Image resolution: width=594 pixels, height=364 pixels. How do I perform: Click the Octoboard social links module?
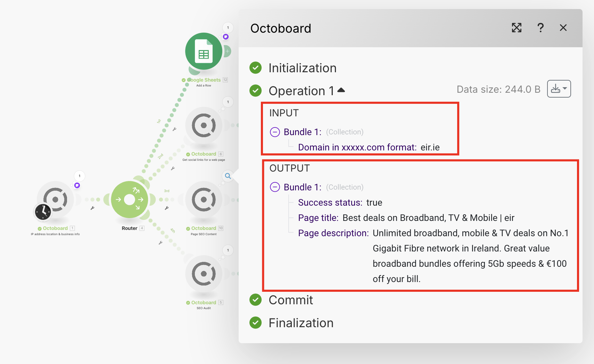click(204, 125)
